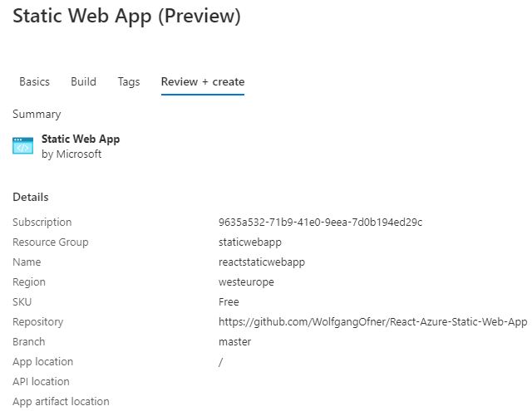Select the Review + create tab
532x411 pixels.
pyautogui.click(x=203, y=81)
